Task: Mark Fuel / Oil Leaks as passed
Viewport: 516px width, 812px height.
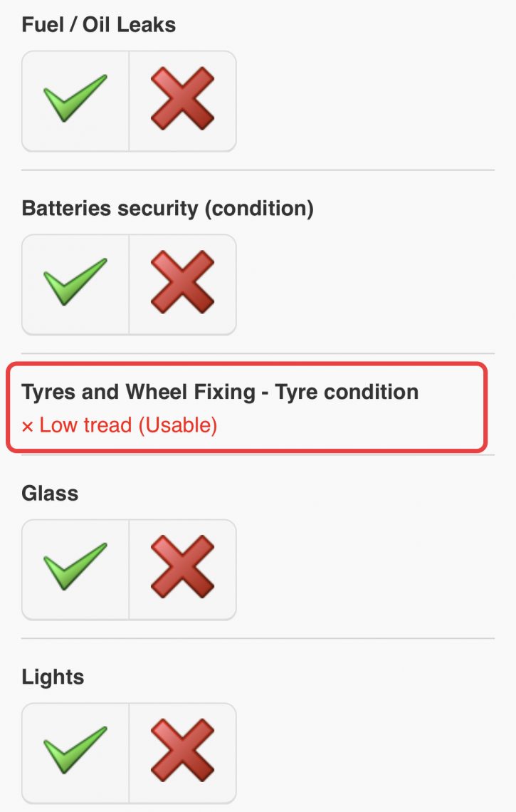Action: coord(75,101)
